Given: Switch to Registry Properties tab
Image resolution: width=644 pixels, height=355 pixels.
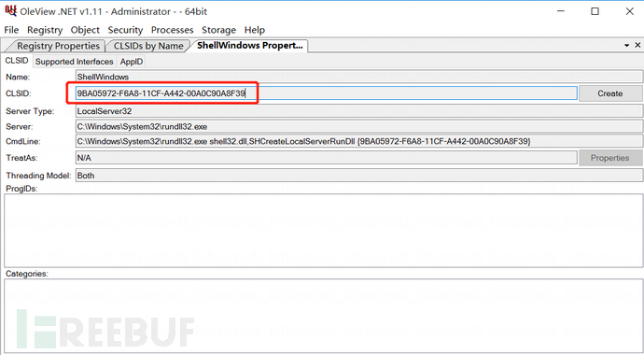Looking at the screenshot, I should click(58, 46).
